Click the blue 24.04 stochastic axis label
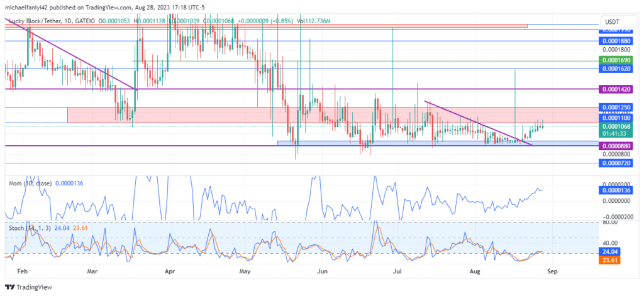644x296 pixels. pos(609,251)
